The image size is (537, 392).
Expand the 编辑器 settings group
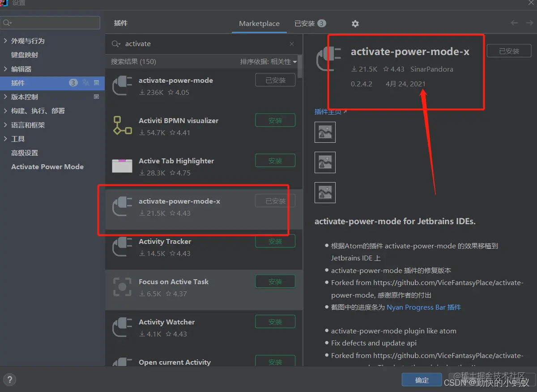click(5, 69)
